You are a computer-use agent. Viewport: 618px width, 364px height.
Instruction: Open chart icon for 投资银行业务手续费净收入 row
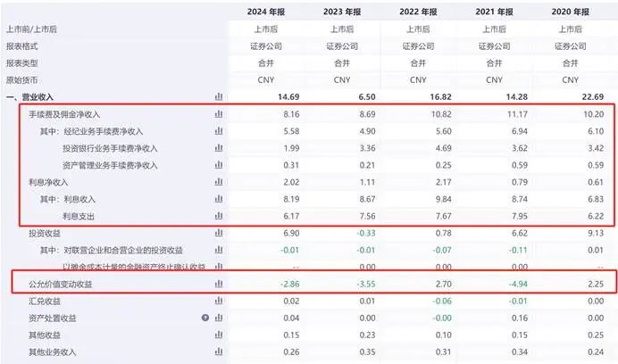point(219,148)
